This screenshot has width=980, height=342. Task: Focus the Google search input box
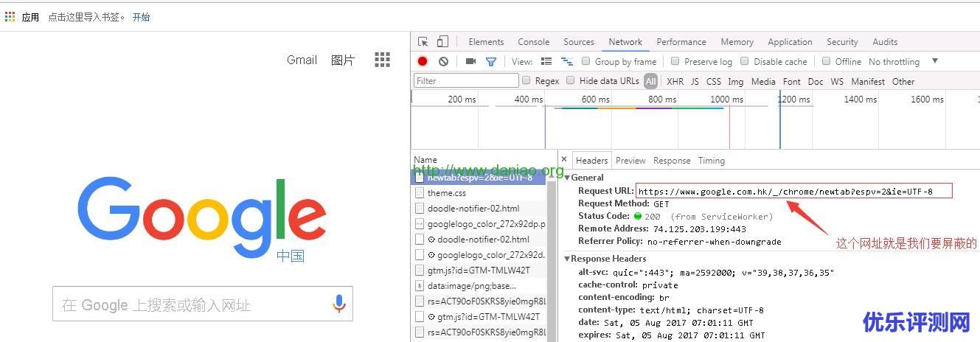[203, 304]
